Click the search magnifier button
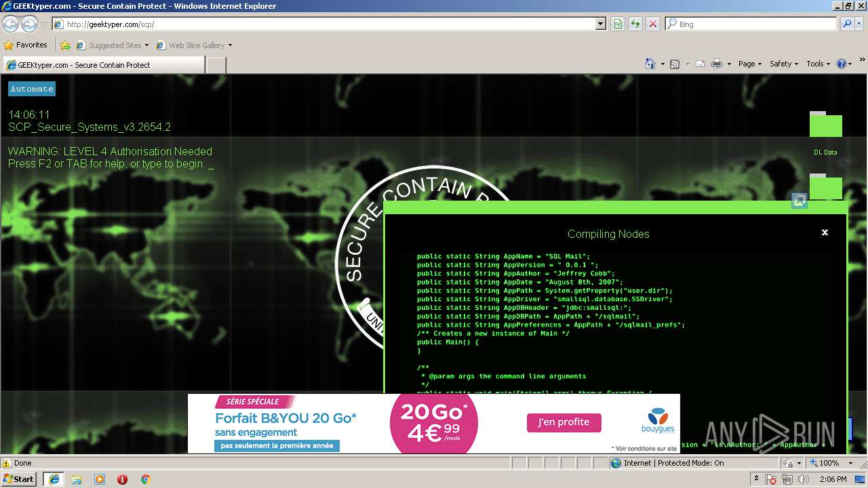The image size is (868, 488). 847,24
